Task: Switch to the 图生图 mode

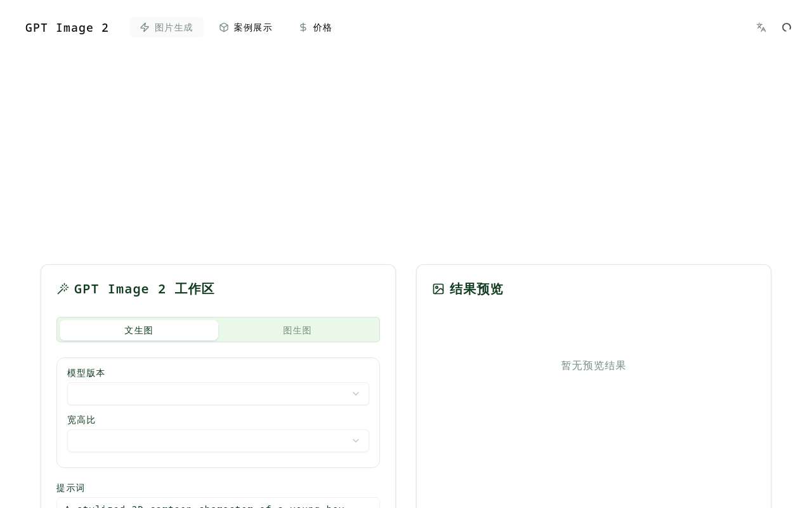Action: click(x=297, y=330)
